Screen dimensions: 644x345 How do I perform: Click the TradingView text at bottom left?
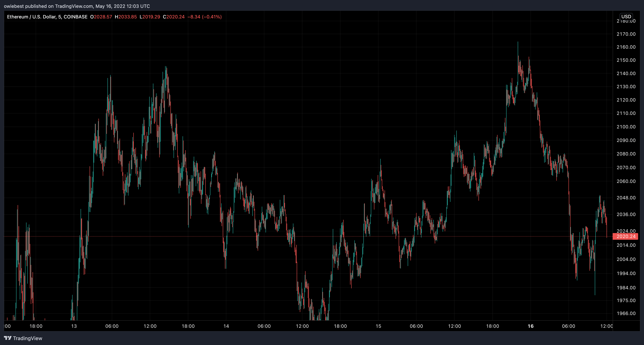click(27, 338)
